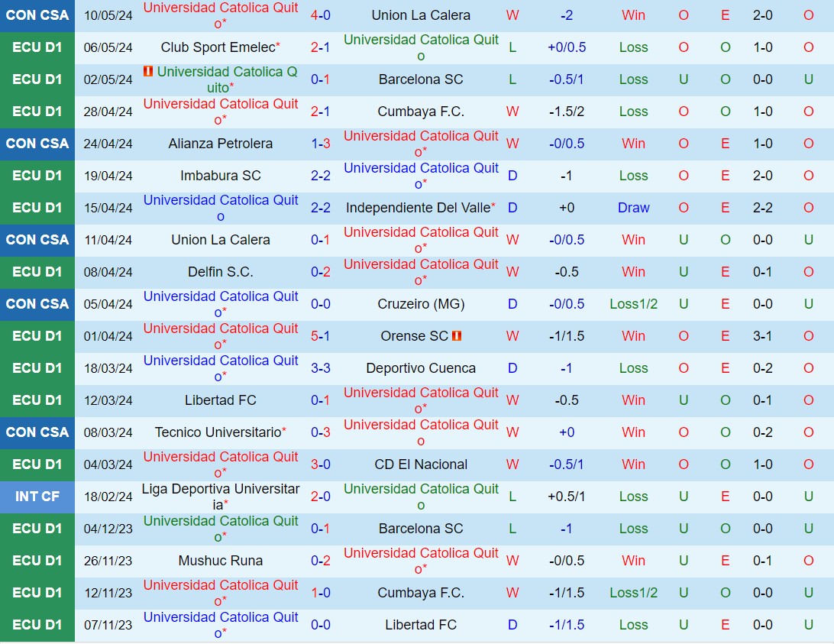Viewport: 834px width, 644px height.
Task: Open Orense SC team link
Action: pyautogui.click(x=415, y=336)
